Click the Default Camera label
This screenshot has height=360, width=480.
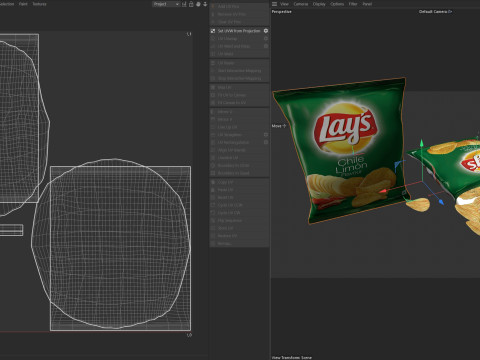click(x=435, y=12)
